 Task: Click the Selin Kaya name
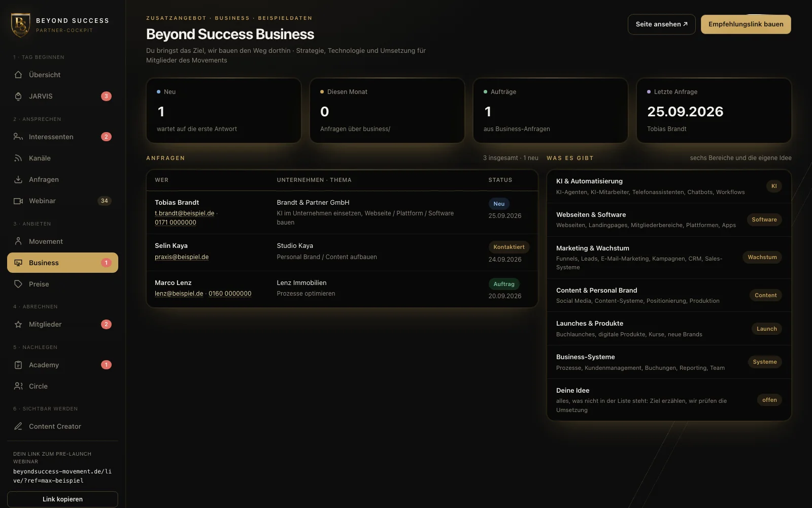(x=171, y=245)
